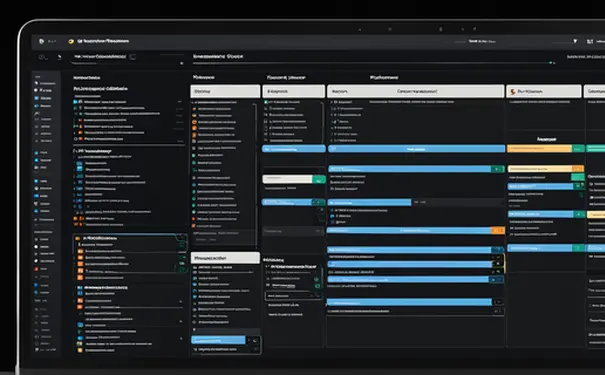Select the cursor arrow icon in the secondary toolbar

point(59,57)
